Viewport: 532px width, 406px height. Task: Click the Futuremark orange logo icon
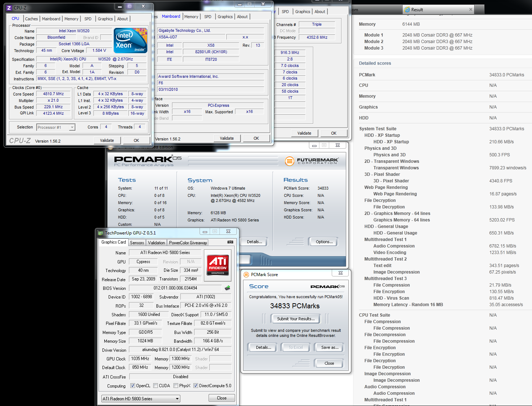click(x=289, y=161)
